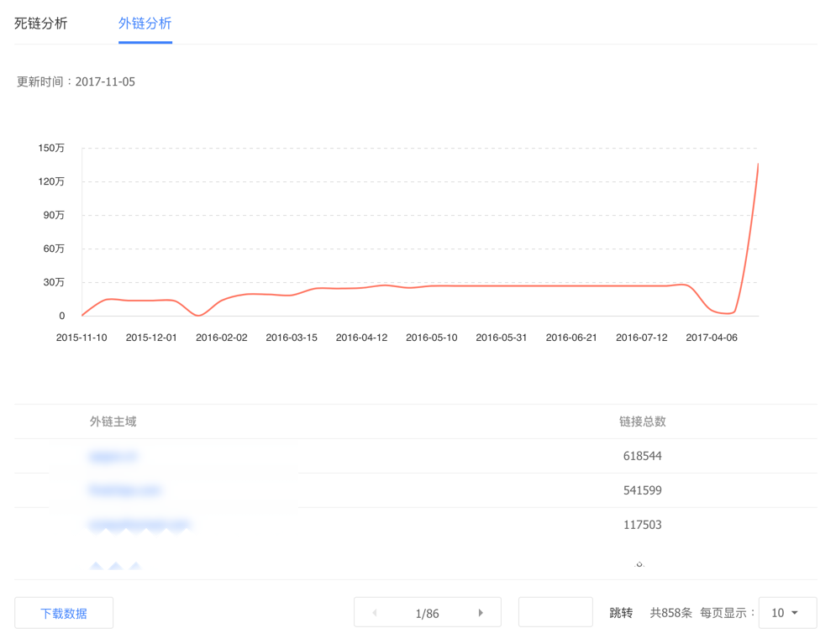Go to next page using right arrow

click(x=481, y=613)
